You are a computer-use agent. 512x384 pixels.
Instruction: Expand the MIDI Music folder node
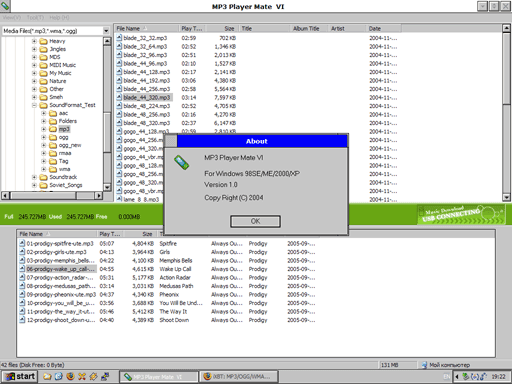point(34,65)
